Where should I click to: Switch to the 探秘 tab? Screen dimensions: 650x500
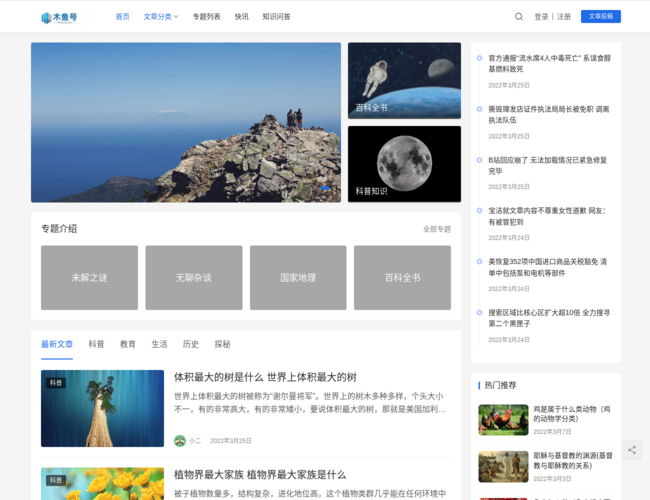click(222, 344)
